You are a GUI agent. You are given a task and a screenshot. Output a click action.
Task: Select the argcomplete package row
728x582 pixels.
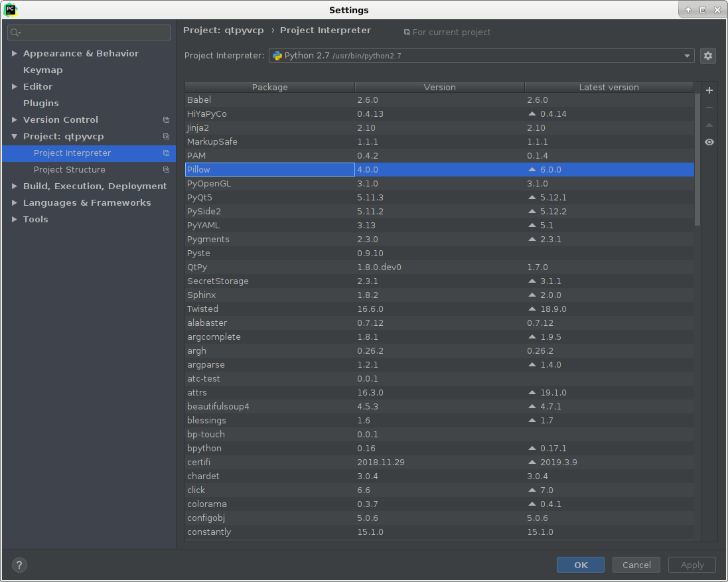coord(440,336)
